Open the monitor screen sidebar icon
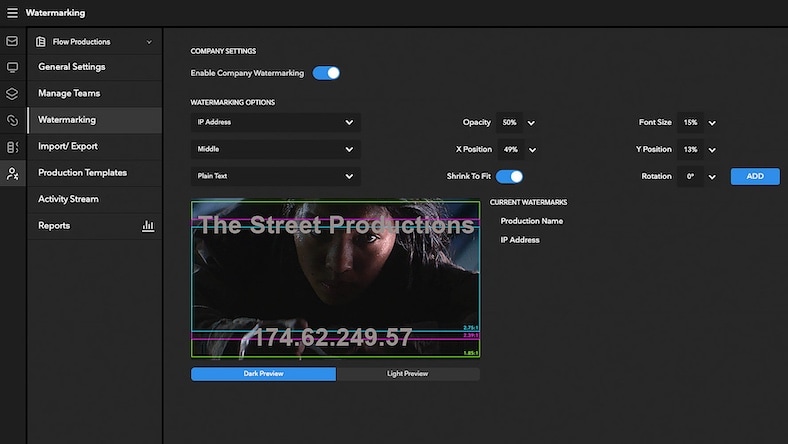This screenshot has width=788, height=444. point(12,67)
